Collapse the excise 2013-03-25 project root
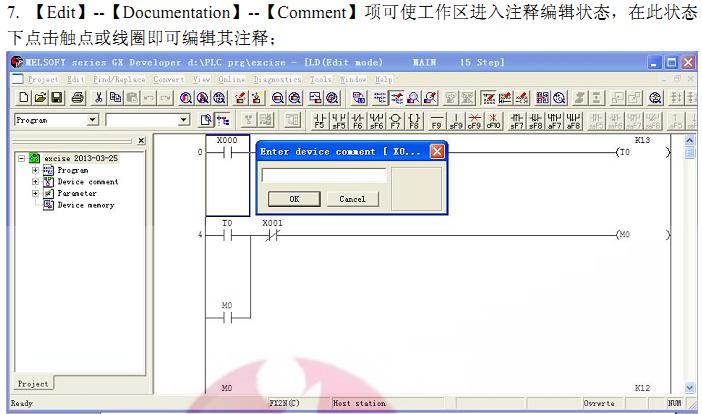The height and width of the screenshot is (414, 702). coord(22,159)
